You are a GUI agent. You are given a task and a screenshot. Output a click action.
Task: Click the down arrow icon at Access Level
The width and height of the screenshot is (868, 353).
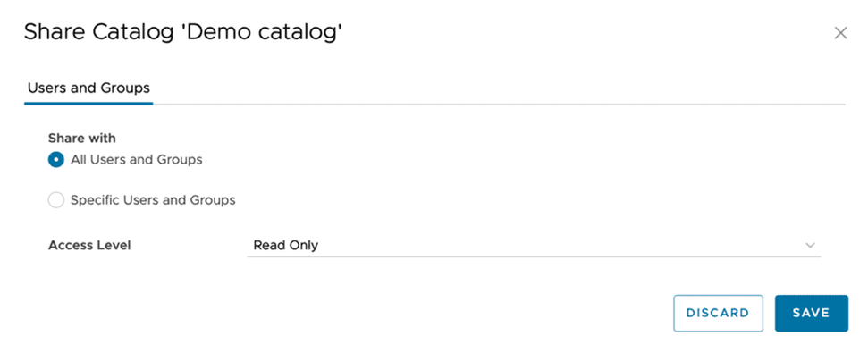[811, 245]
